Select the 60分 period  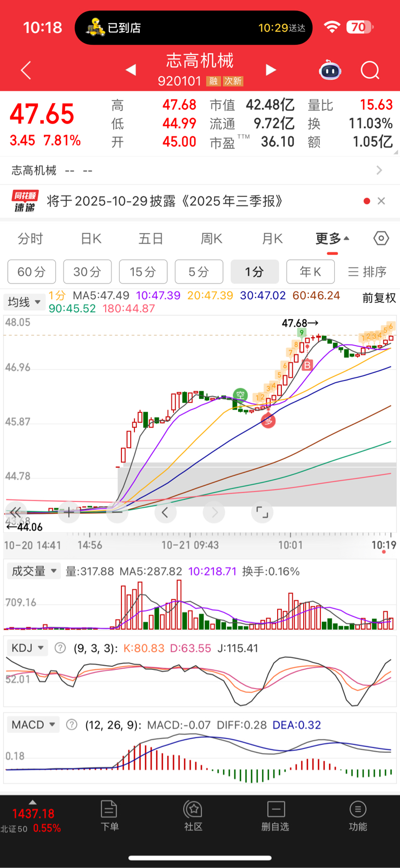pyautogui.click(x=32, y=272)
